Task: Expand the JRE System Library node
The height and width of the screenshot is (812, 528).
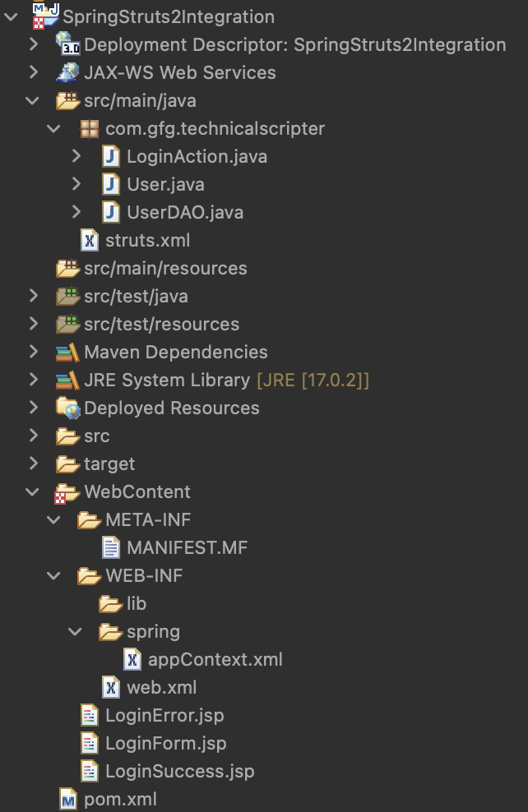Action: point(34,380)
